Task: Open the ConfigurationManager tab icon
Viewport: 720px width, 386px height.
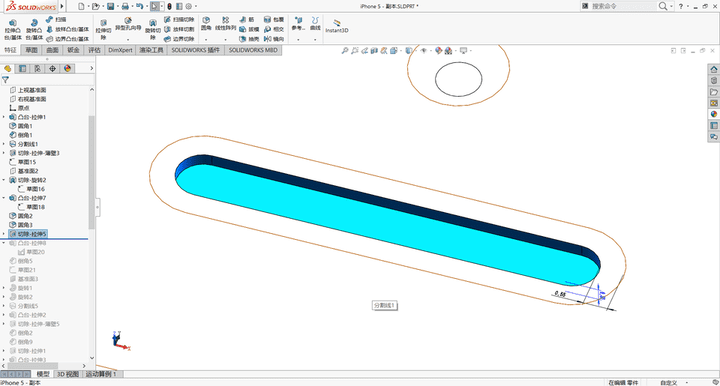Action: click(x=37, y=68)
